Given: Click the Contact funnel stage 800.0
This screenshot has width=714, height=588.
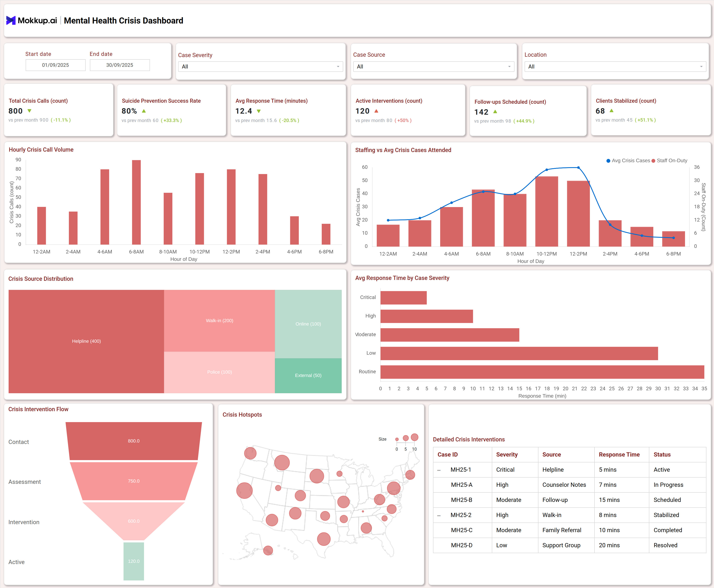Looking at the screenshot, I should (134, 441).
